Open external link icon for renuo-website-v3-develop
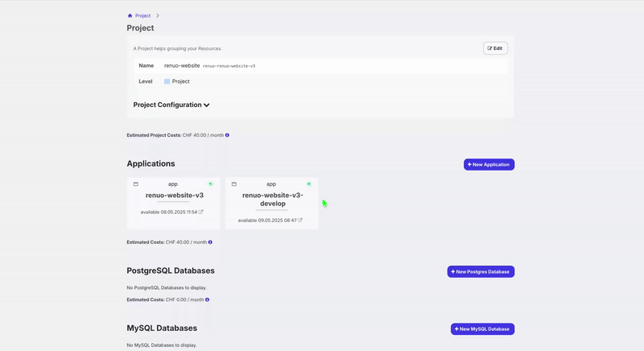 click(300, 220)
